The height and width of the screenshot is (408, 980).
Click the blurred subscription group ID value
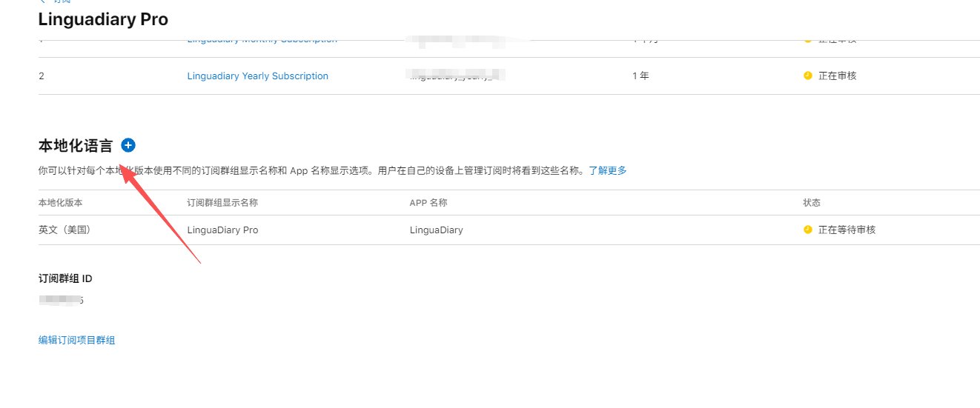pos(61,300)
